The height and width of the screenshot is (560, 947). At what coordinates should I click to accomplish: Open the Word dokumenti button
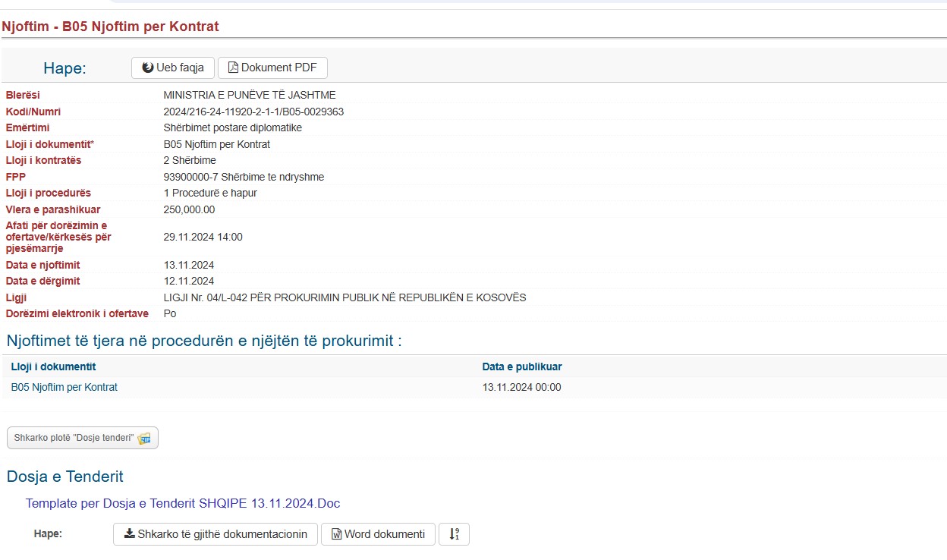(378, 534)
